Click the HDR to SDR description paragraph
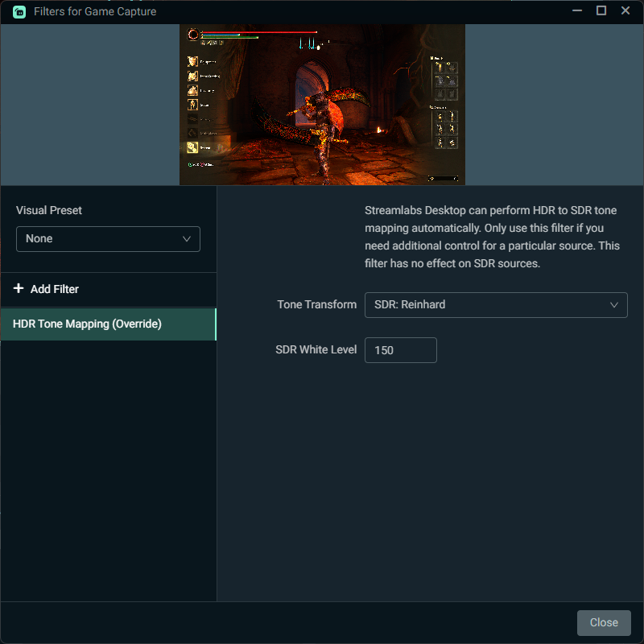The image size is (644, 644). click(491, 237)
